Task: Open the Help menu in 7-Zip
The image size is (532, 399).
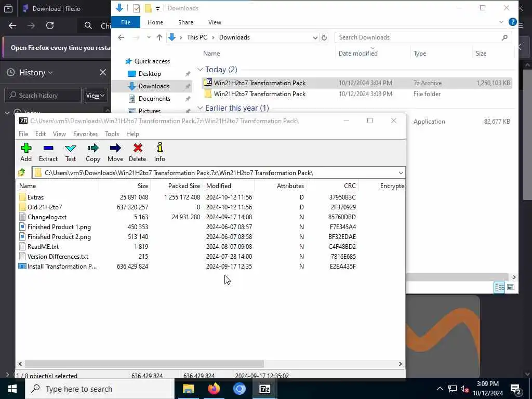Action: (132, 134)
